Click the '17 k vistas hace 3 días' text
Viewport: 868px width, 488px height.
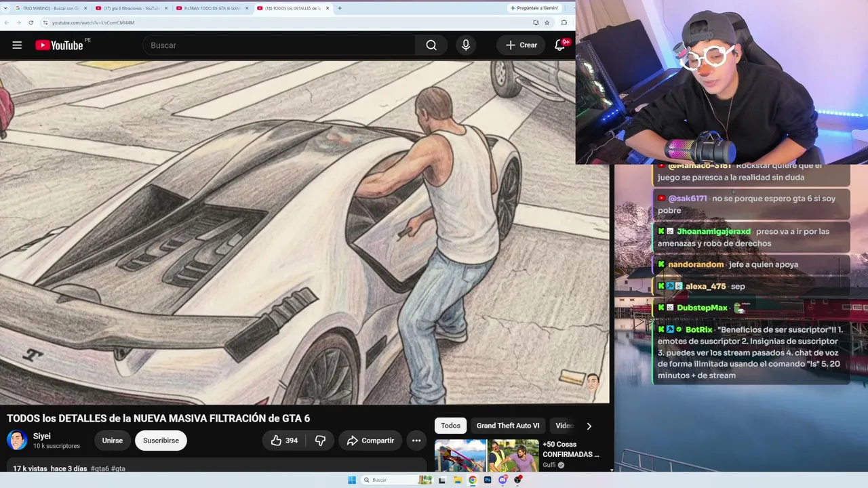(x=50, y=468)
